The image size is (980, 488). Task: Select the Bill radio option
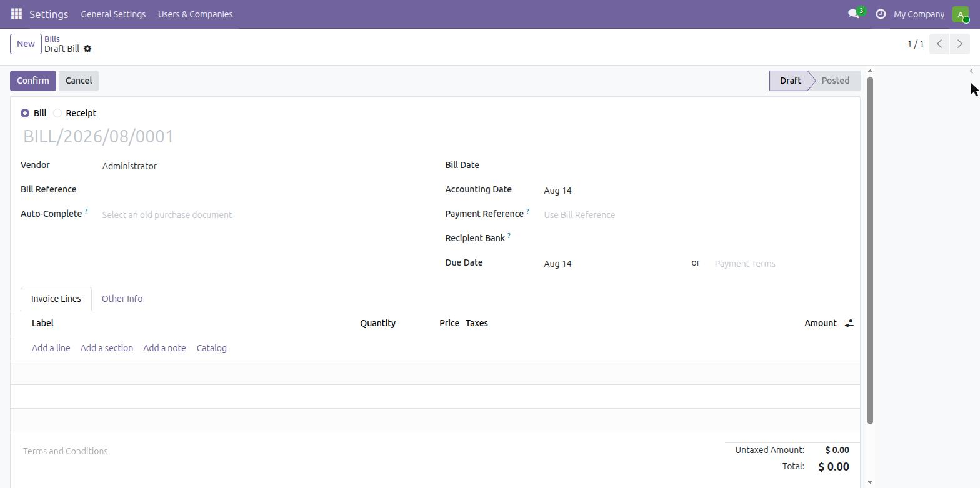25,113
